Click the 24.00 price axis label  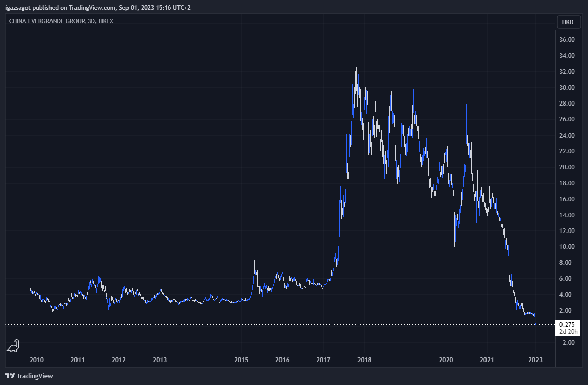567,135
